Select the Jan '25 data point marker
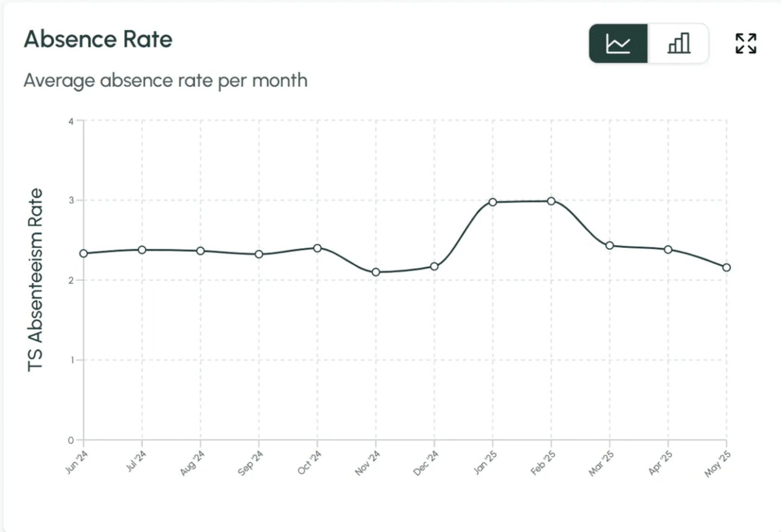Screen dimensions: 781x532 pos(492,202)
